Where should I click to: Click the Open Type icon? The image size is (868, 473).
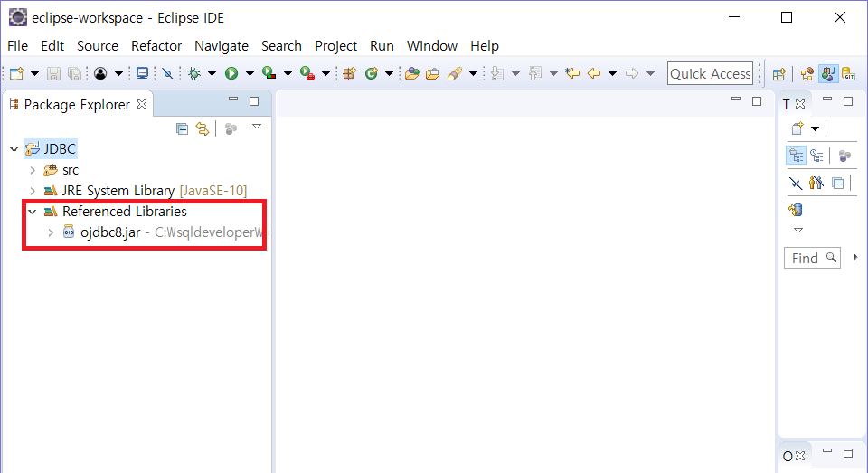[x=412, y=73]
